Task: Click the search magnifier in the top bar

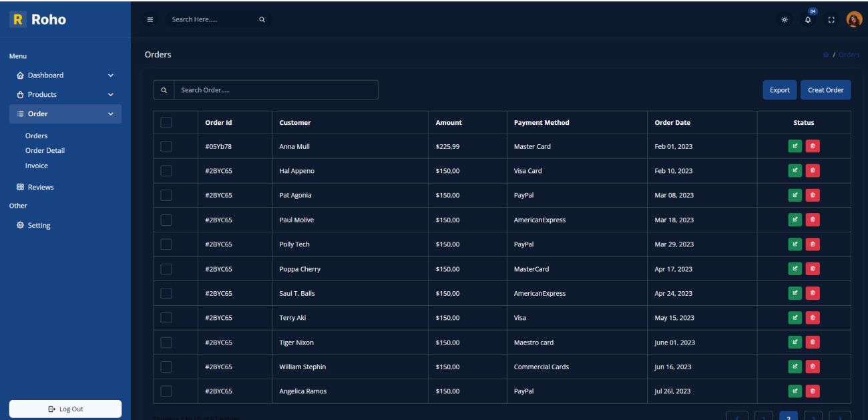Action: [261, 20]
